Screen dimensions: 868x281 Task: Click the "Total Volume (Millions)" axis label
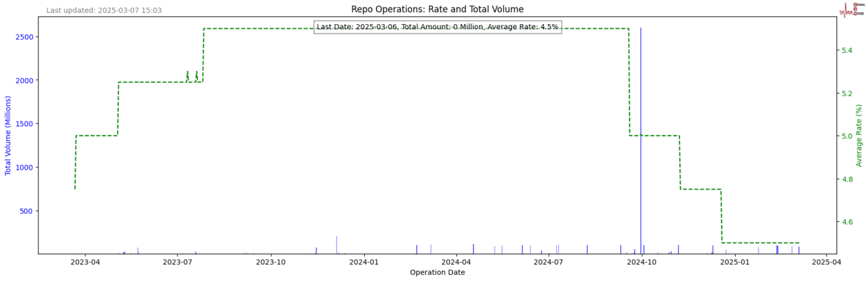[9, 135]
